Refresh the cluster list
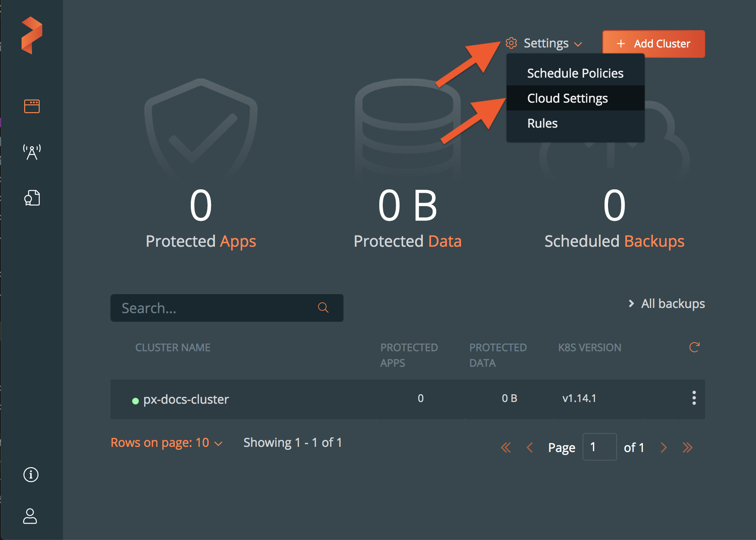Image resolution: width=756 pixels, height=540 pixels. tap(695, 347)
